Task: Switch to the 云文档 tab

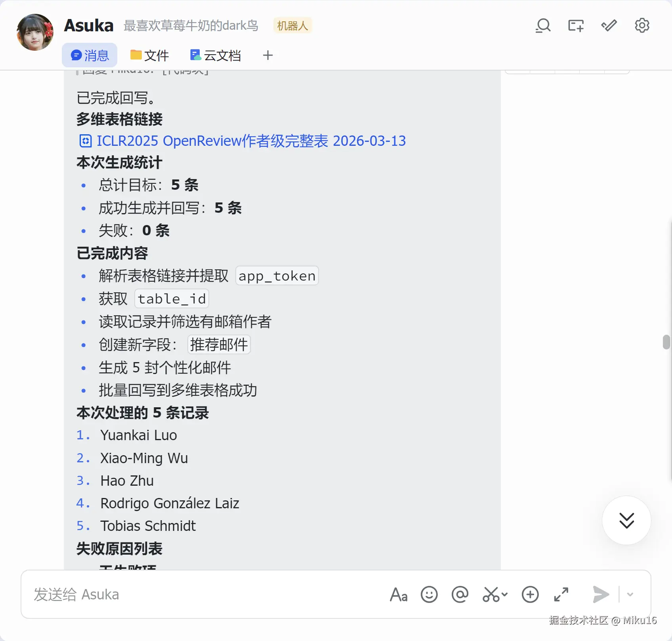Action: tap(215, 55)
